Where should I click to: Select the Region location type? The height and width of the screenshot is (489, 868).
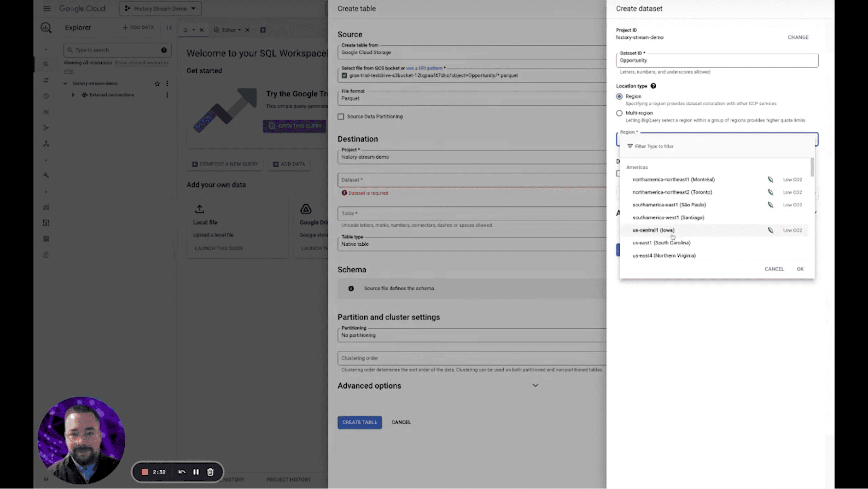pos(619,96)
